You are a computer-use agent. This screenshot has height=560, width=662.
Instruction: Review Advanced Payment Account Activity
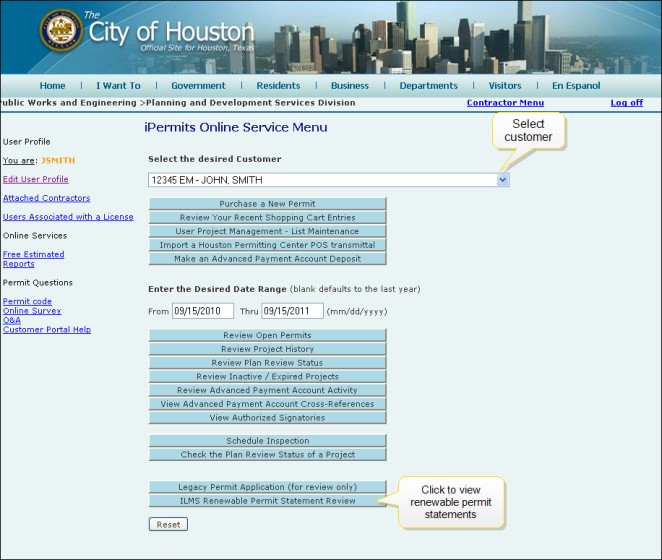267,390
